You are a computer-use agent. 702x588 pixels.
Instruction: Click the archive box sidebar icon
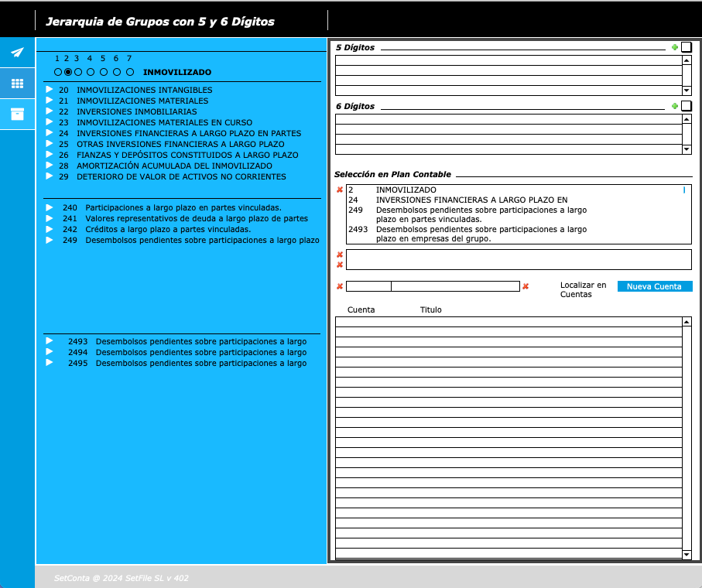click(x=17, y=115)
